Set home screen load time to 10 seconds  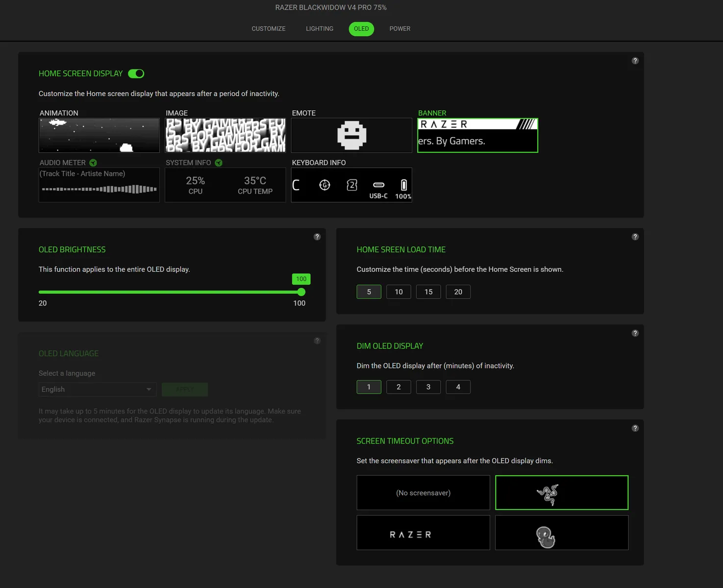tap(399, 292)
